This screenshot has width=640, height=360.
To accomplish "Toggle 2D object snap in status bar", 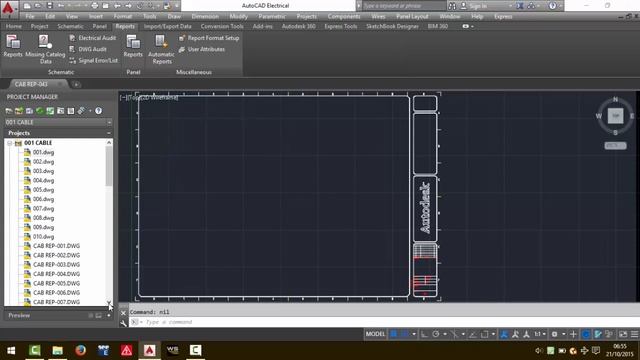I will 484,334.
